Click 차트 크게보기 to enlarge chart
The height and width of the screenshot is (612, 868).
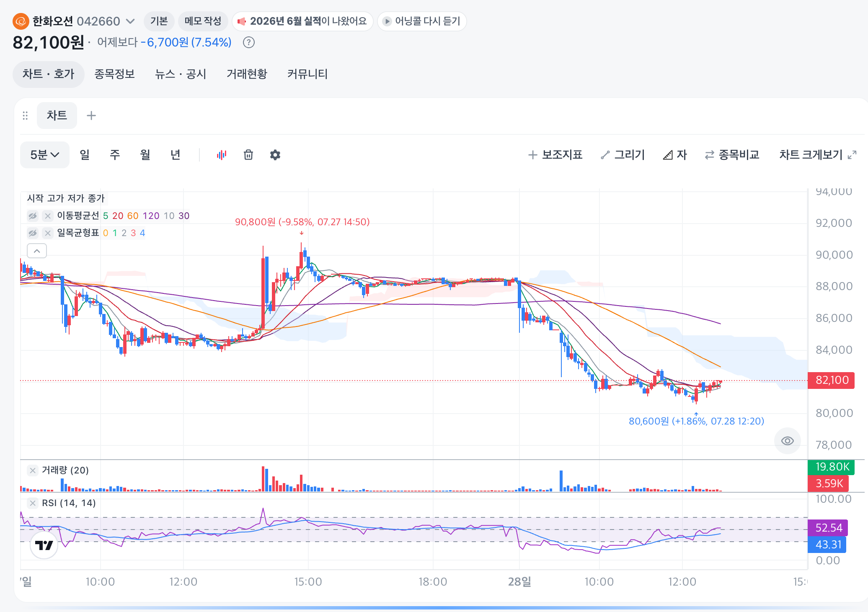(x=818, y=155)
